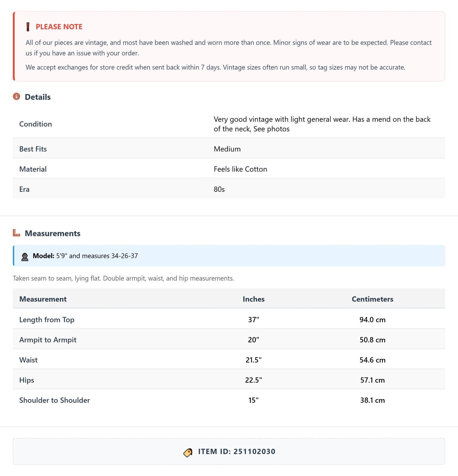Click the Measurements section heading
458x476 pixels.
pyautogui.click(x=53, y=233)
